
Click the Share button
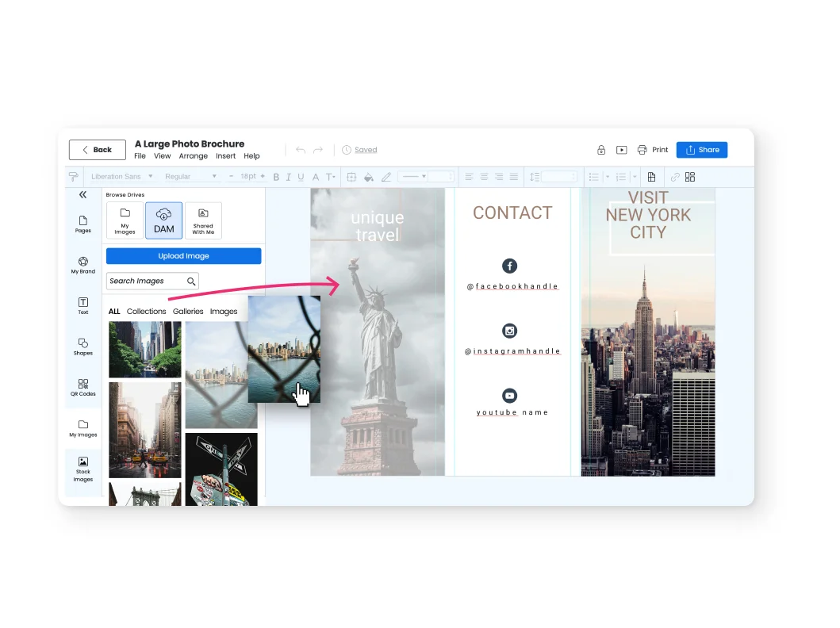pyautogui.click(x=701, y=150)
